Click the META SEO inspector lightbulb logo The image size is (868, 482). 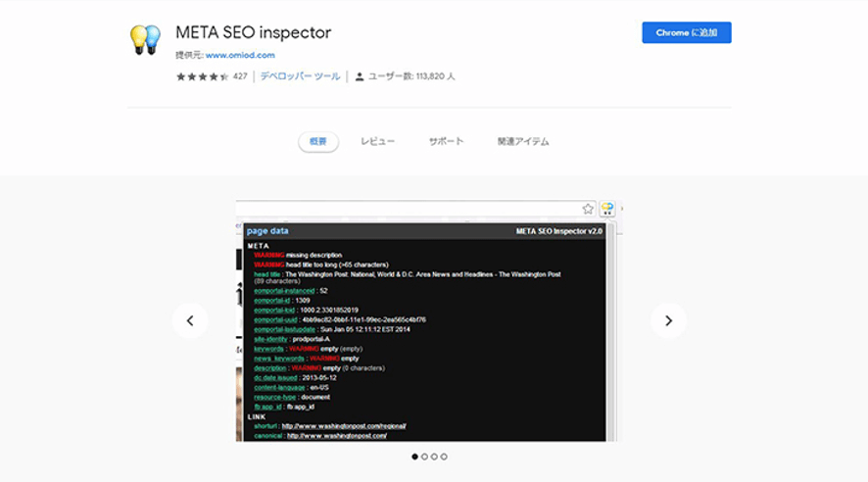click(145, 40)
